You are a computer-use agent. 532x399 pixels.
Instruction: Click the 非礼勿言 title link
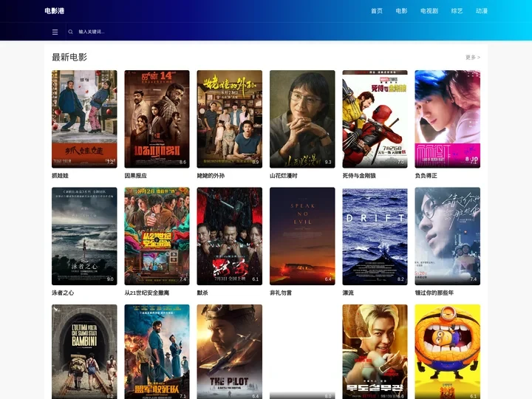click(281, 293)
